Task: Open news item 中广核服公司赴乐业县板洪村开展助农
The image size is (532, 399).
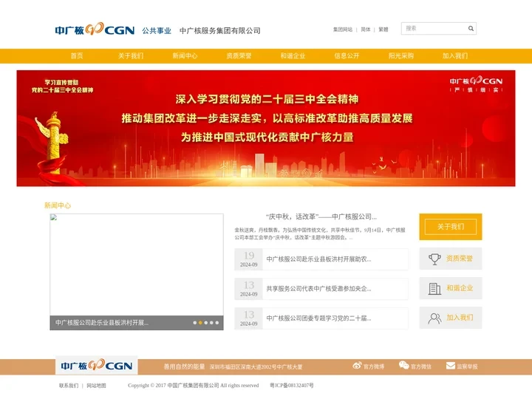Action: coord(318,259)
